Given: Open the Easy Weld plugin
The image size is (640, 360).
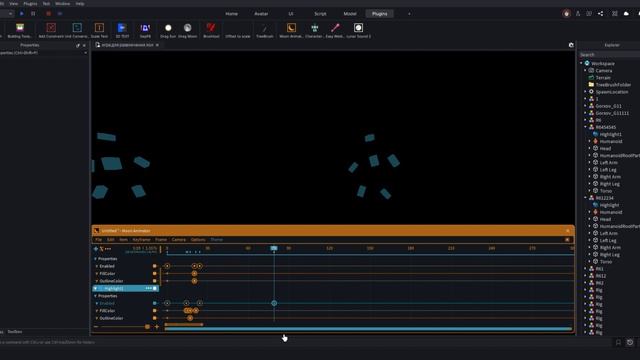Looking at the screenshot, I should pos(335,30).
